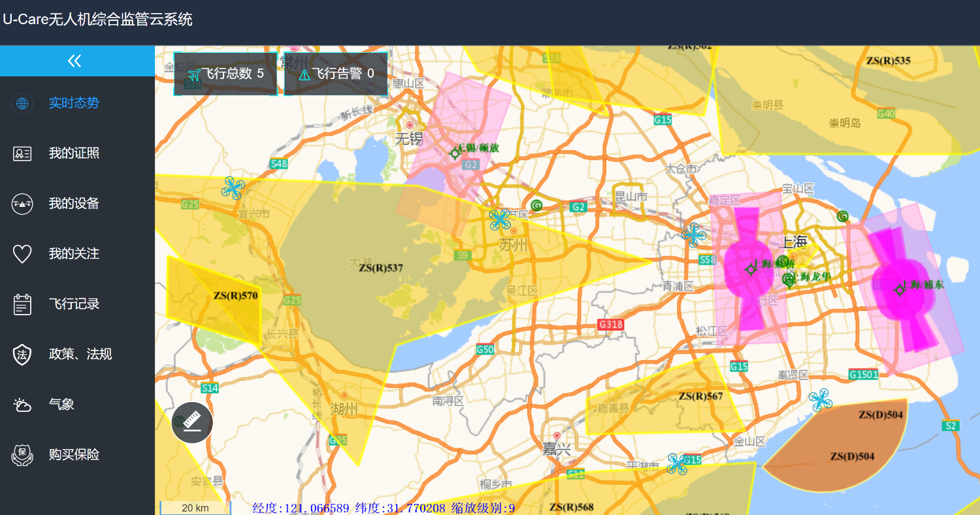Activate the ruler measuring tool button

click(192, 422)
